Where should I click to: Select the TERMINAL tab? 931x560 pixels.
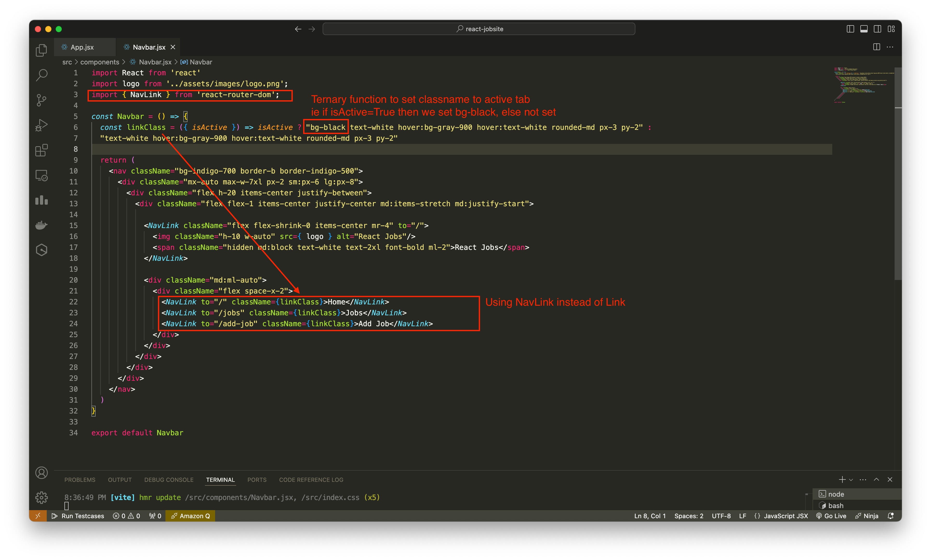220,480
